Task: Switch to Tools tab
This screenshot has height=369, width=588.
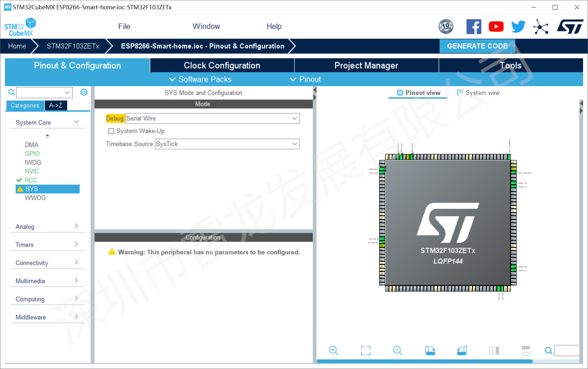Action: tap(511, 65)
